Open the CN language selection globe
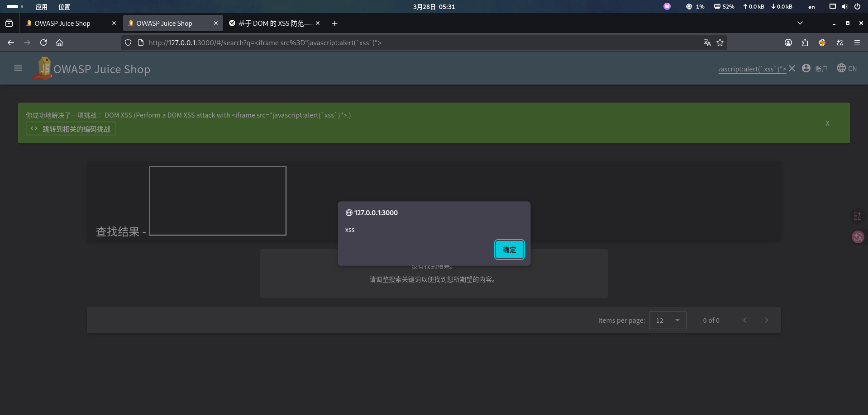This screenshot has width=868, height=415. (847, 68)
